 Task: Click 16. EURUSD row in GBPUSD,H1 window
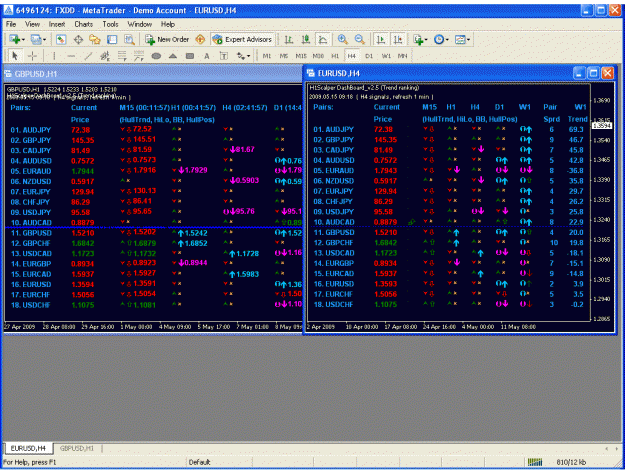pyautogui.click(x=155, y=284)
